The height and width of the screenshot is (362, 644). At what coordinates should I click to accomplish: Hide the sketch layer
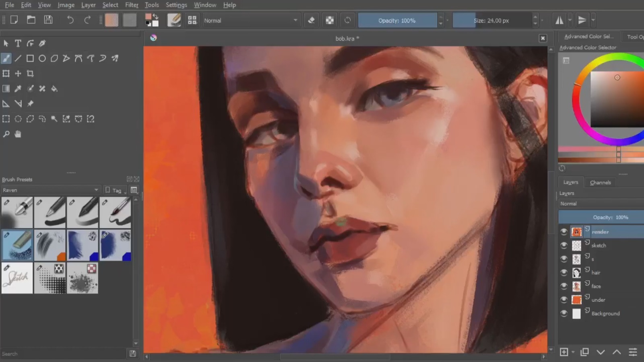tap(564, 245)
